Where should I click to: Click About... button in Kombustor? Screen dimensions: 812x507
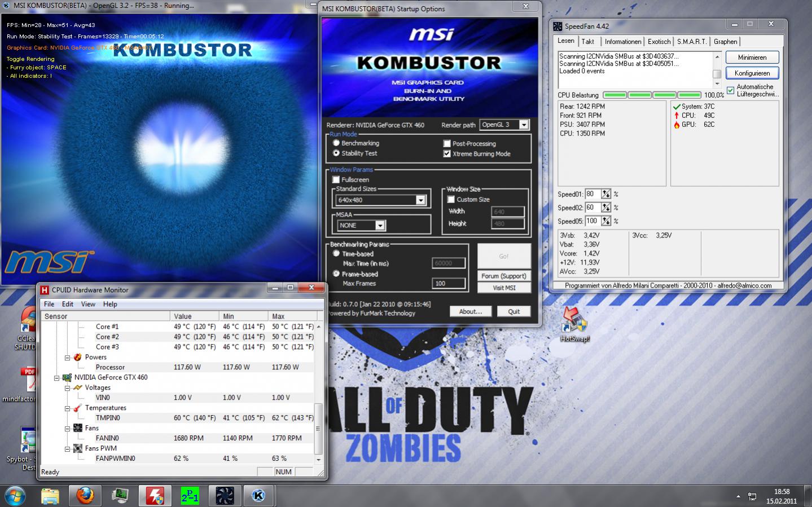(x=470, y=311)
